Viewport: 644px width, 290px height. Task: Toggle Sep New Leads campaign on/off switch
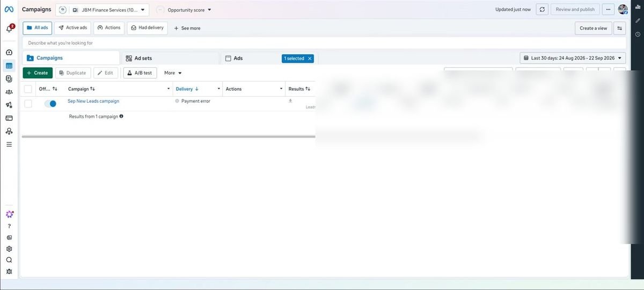50,104
